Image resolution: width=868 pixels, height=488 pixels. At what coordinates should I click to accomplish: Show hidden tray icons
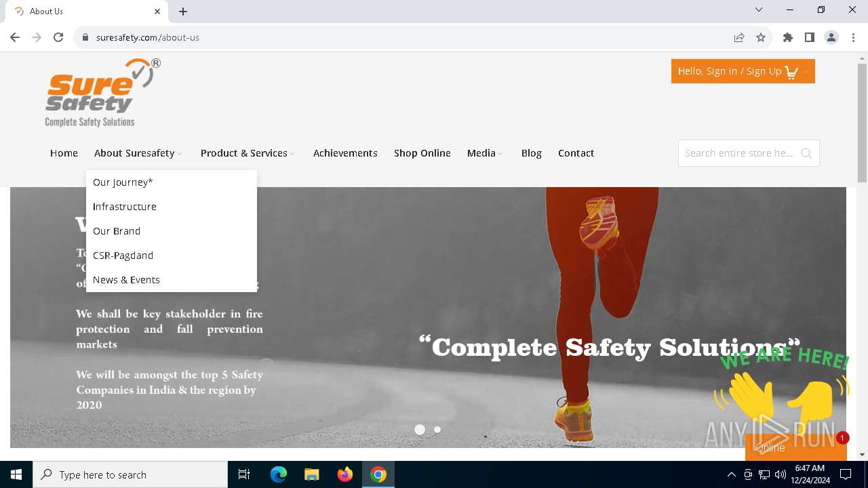click(x=731, y=474)
